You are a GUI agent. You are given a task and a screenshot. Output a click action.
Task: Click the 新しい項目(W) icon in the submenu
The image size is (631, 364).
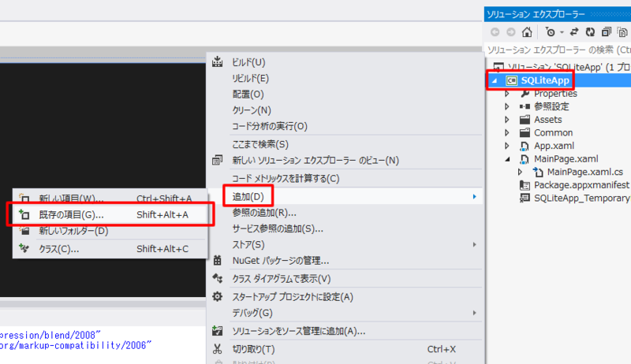24,198
